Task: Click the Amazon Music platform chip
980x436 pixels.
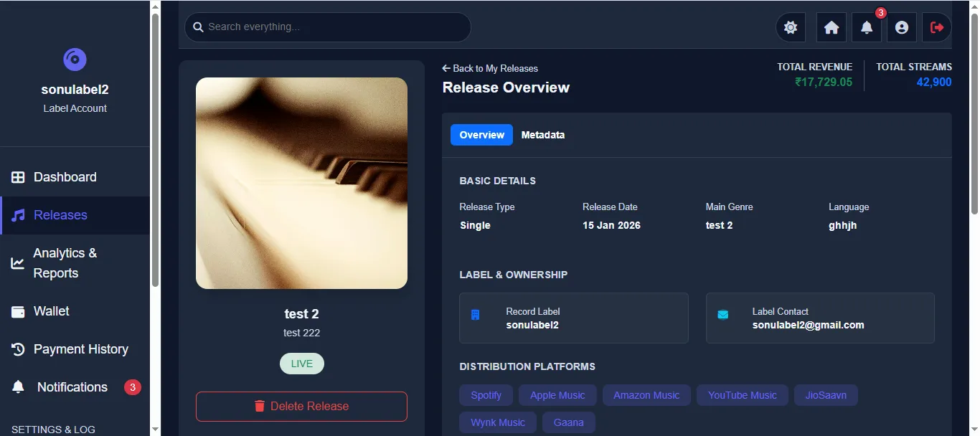Action: (646, 395)
